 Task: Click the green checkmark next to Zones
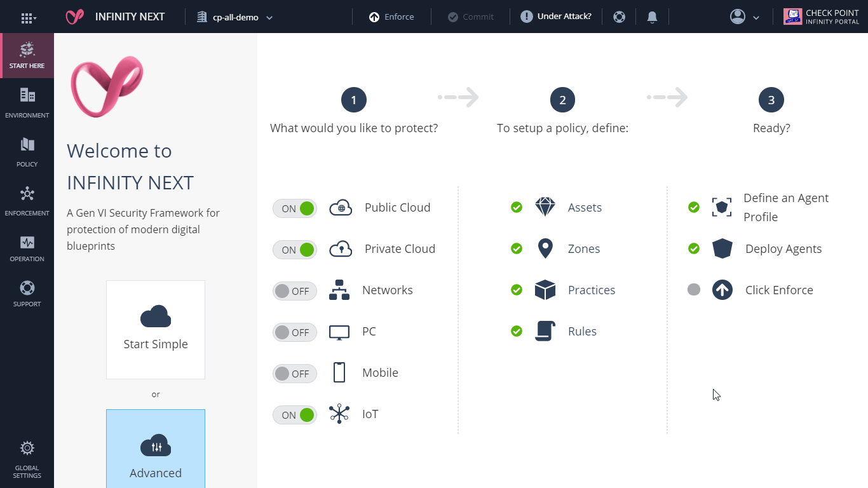pyautogui.click(x=517, y=248)
